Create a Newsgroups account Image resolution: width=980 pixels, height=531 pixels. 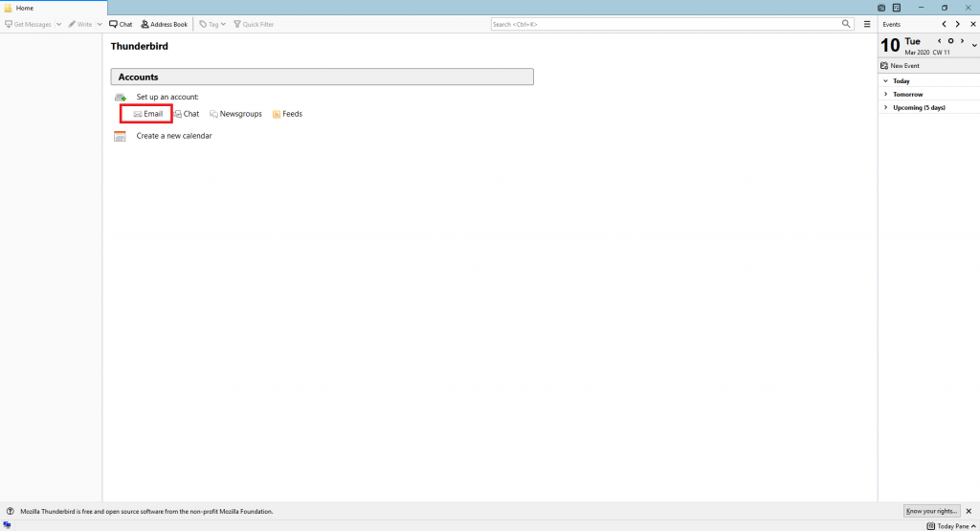[235, 114]
